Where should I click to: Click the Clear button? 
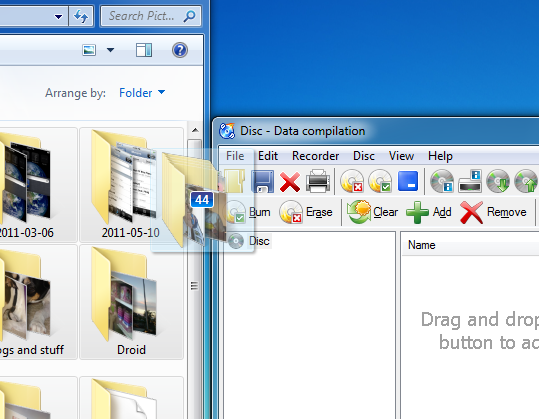pos(372,212)
